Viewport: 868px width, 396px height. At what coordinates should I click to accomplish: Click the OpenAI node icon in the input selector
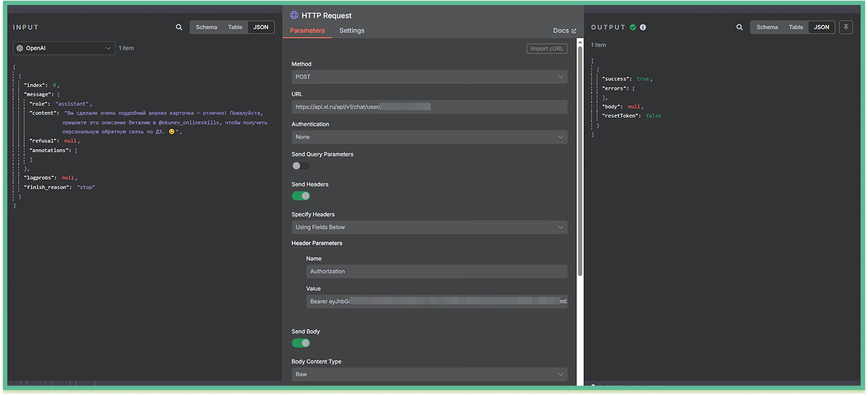(x=20, y=48)
